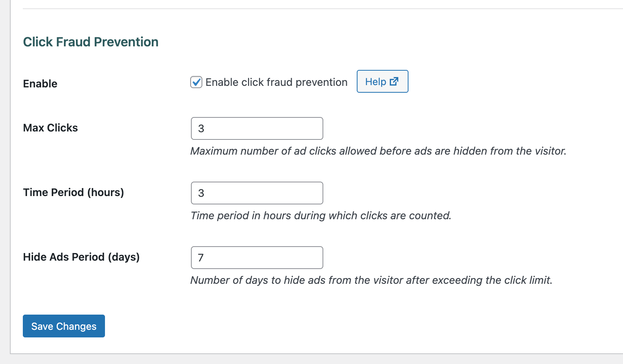Click the Enable row label
This screenshot has height=364, width=623.
click(x=40, y=84)
